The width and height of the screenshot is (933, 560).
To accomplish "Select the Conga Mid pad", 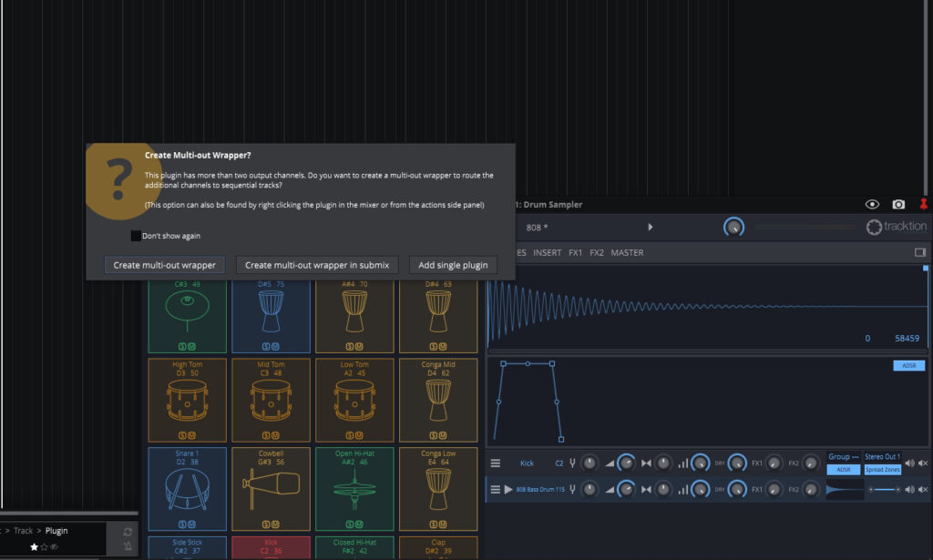I will click(438, 400).
